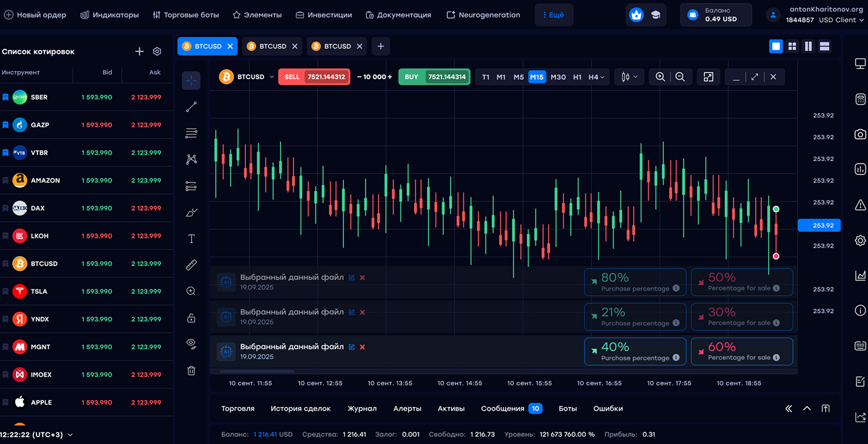Open the timezone UTC+3 dropdown

pyautogui.click(x=37, y=435)
